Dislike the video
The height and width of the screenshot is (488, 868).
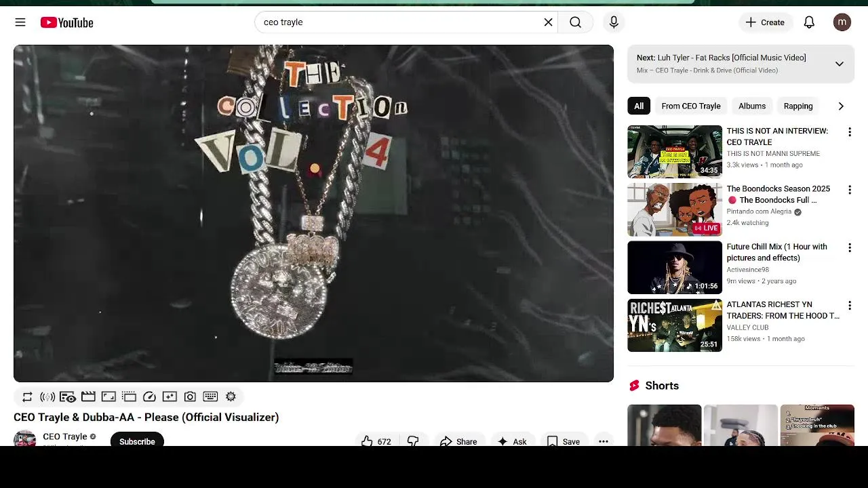[x=413, y=441]
